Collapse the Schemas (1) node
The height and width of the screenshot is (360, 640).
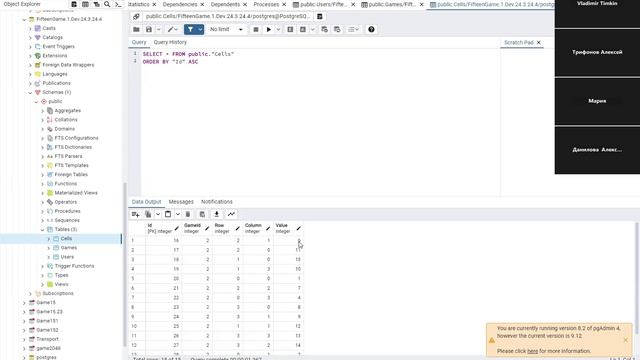pyautogui.click(x=30, y=93)
